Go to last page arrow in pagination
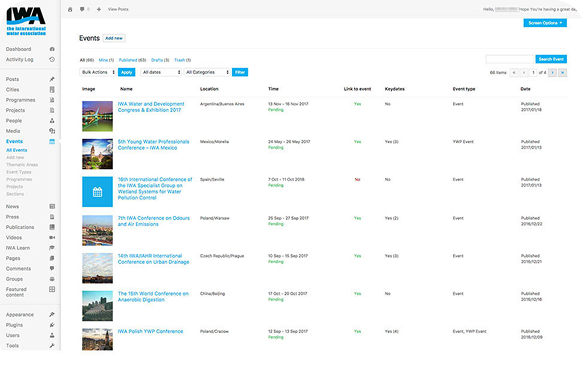This screenshot has width=584, height=372. pos(562,73)
